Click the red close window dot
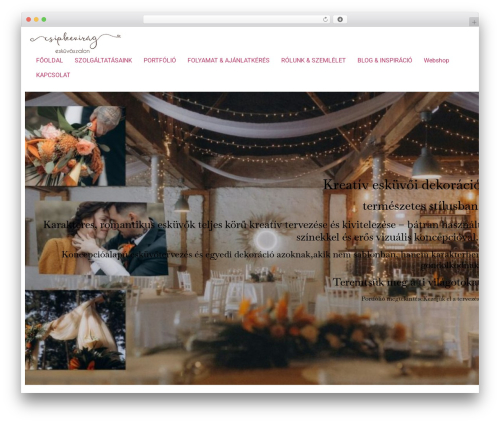Image resolution: width=500 pixels, height=423 pixels. coord(29,20)
